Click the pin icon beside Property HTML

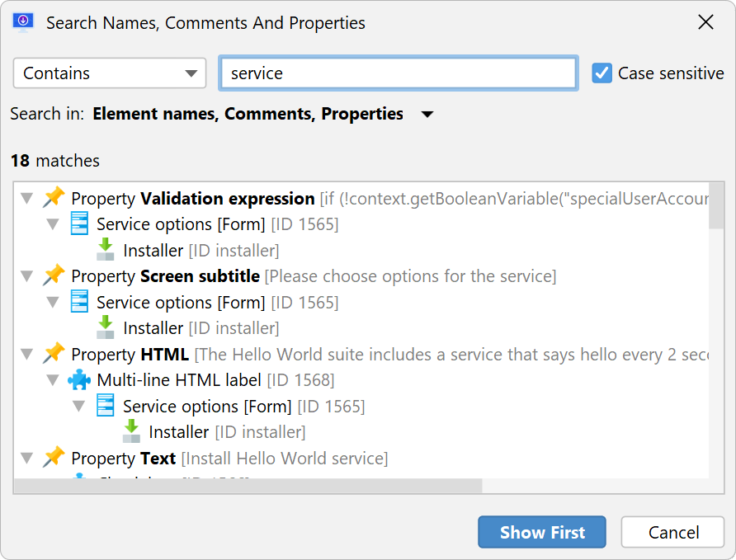[x=54, y=353]
